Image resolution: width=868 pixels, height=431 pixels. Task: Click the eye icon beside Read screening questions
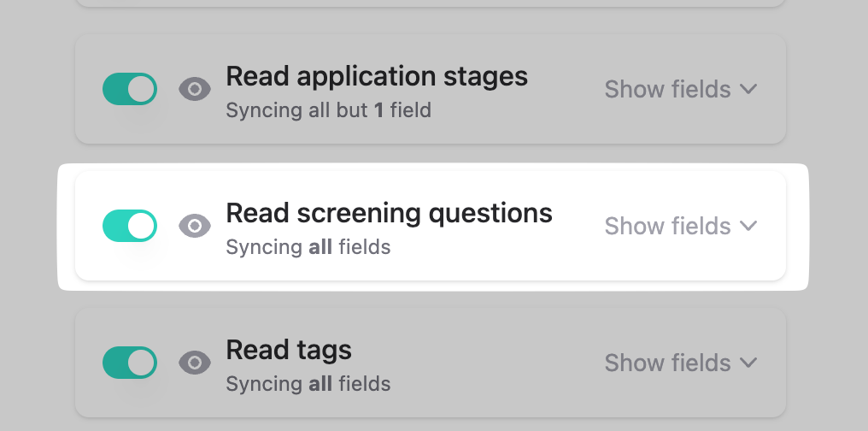195,226
